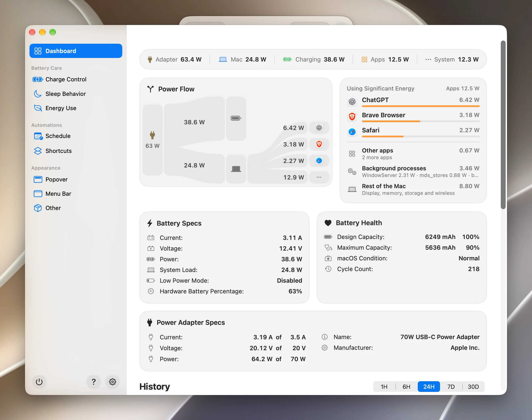Switch history range to 1H

tap(384, 387)
